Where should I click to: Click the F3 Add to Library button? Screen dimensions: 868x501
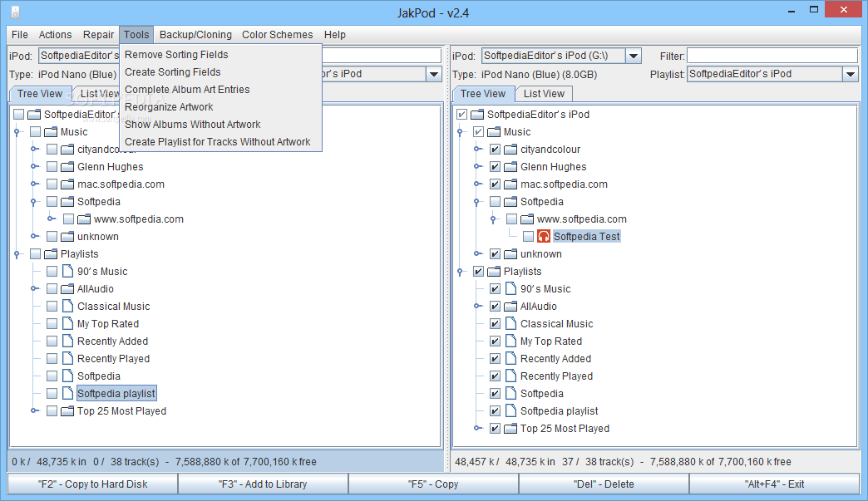263,484
